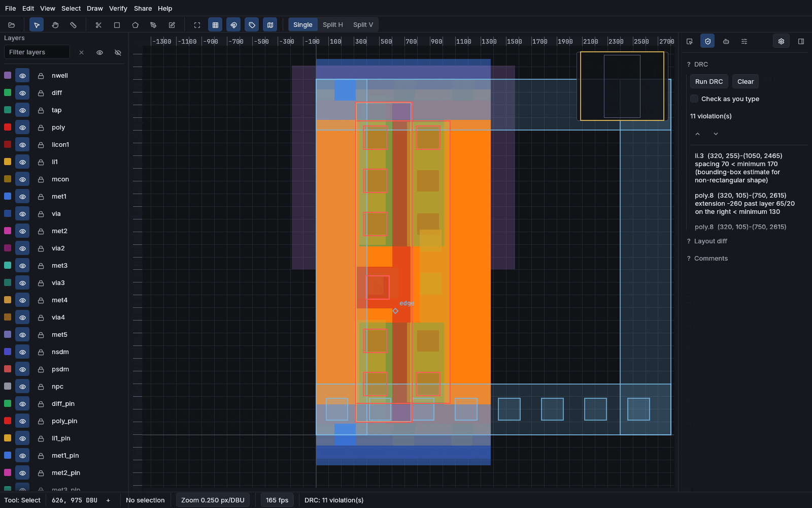Toggle visibility of nwell layer
This screenshot has height=508, width=812.
(x=22, y=76)
